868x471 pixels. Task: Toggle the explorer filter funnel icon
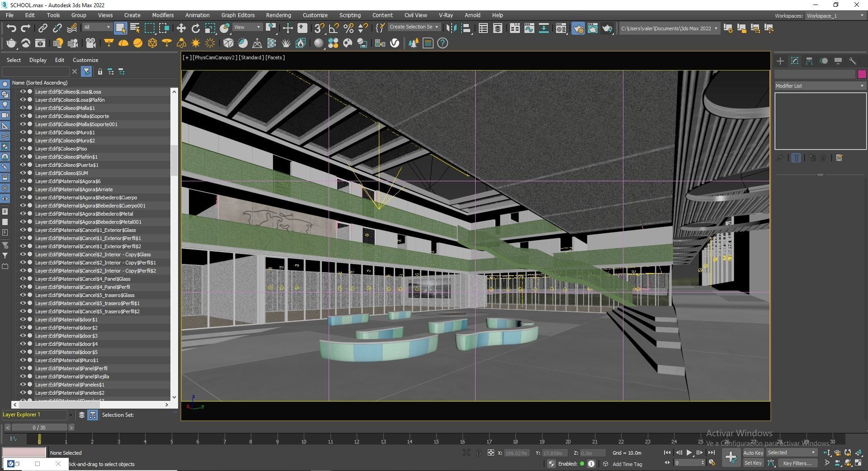click(86, 71)
